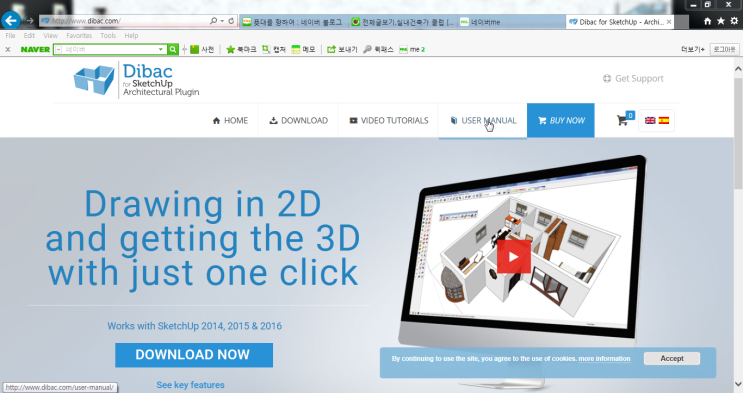Click 'Works with SketchUp 2014, 2015 & 2016' text
743x393 pixels.
pos(194,326)
